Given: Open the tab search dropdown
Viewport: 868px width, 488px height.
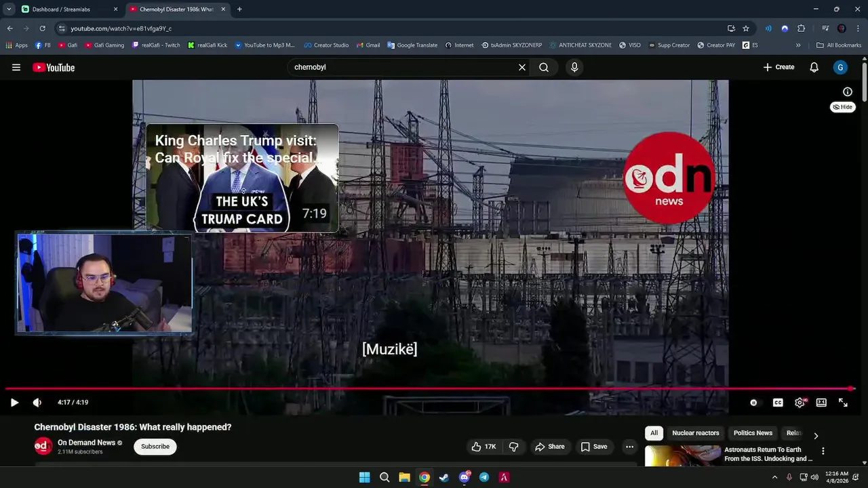Looking at the screenshot, I should click(9, 9).
